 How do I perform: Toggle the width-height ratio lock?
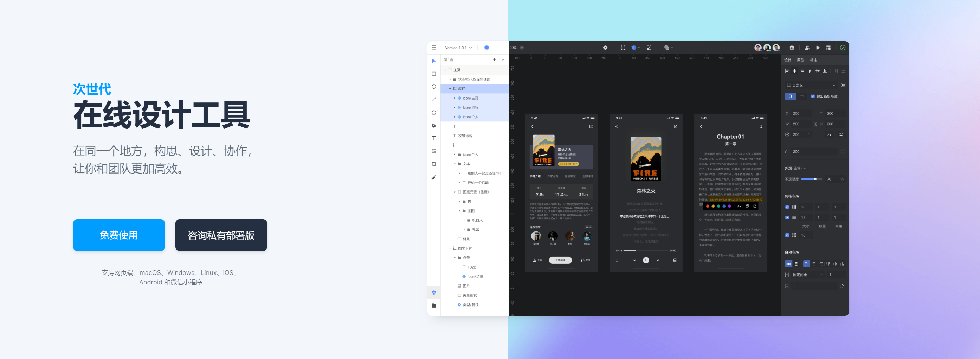(815, 124)
